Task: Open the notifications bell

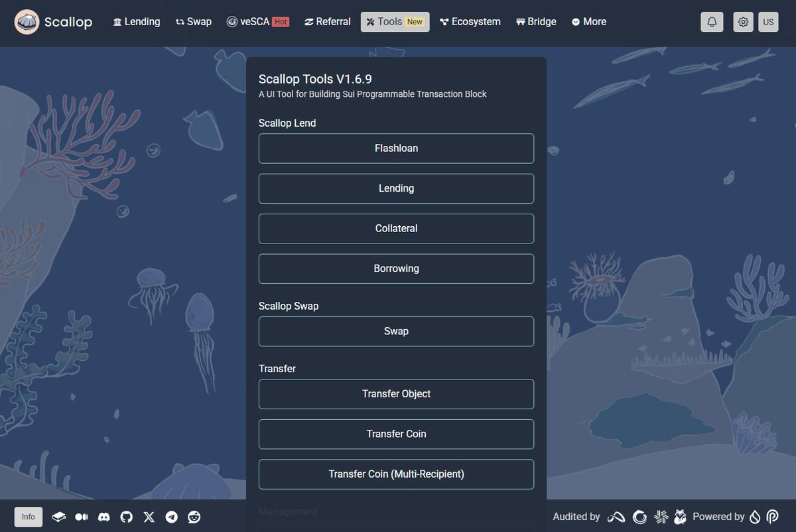Action: tap(712, 22)
